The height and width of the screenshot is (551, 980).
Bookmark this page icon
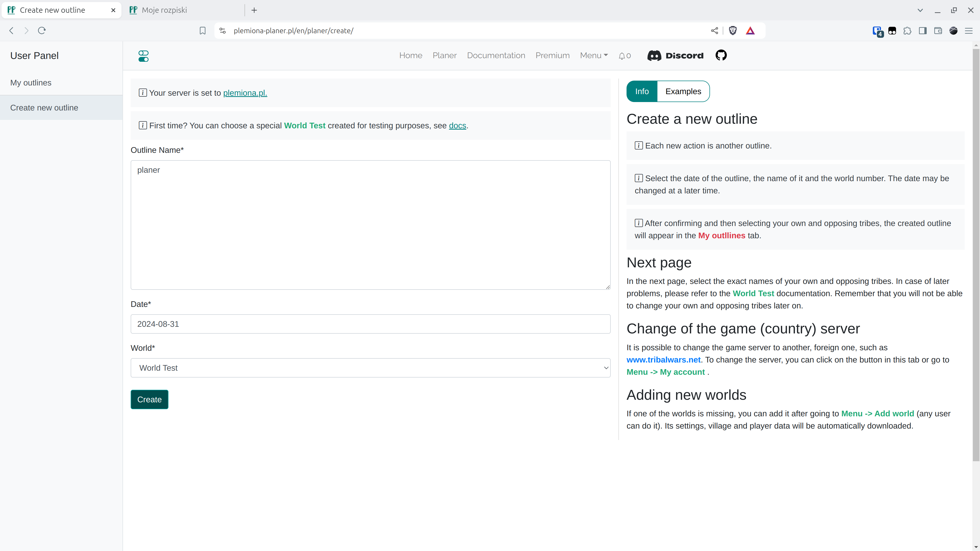[x=202, y=31]
